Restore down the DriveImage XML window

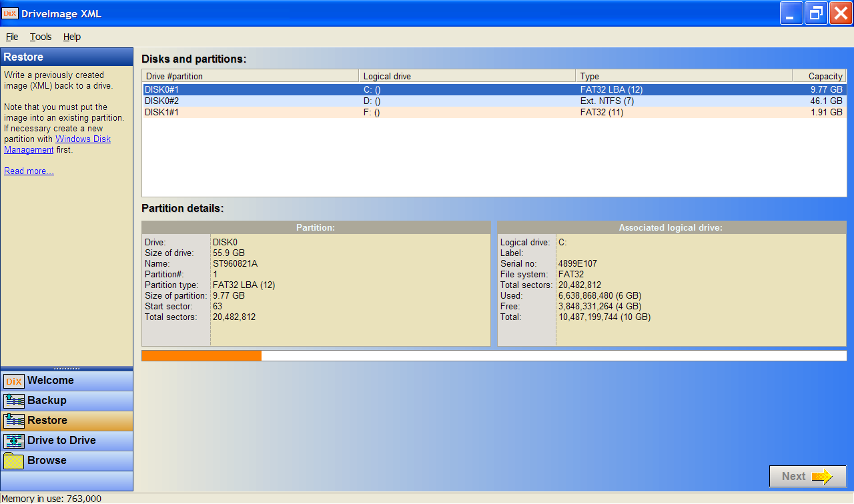click(816, 13)
